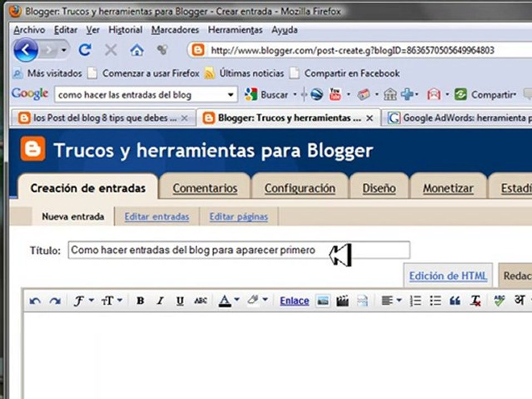The image size is (532, 399).
Task: Reload the page with the refresh icon
Action: click(x=85, y=50)
